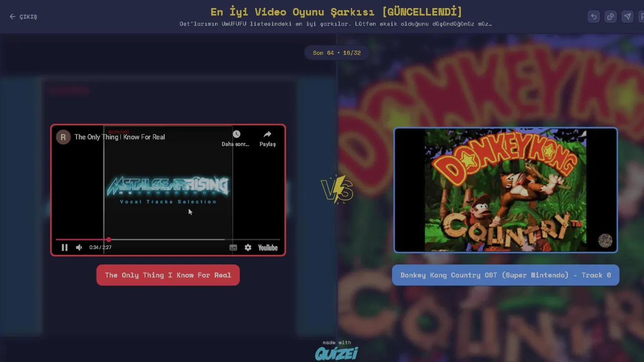
Task: Click the circular avatar on Donkey Kong thumbnail
Action: click(x=605, y=240)
